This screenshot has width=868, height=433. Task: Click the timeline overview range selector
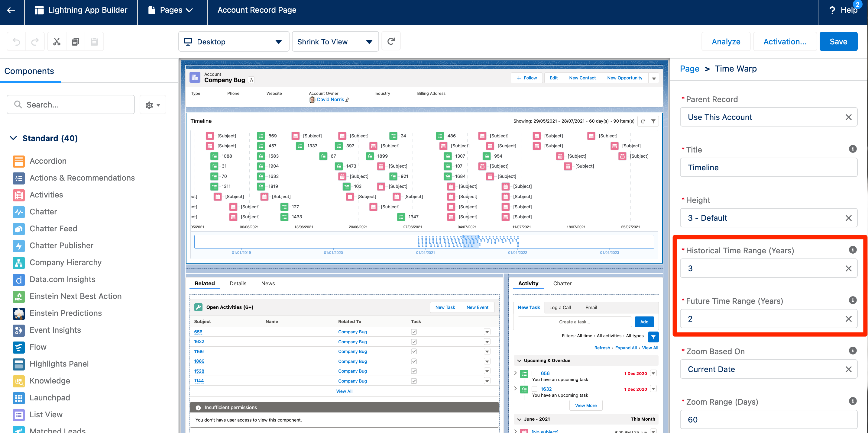point(470,242)
